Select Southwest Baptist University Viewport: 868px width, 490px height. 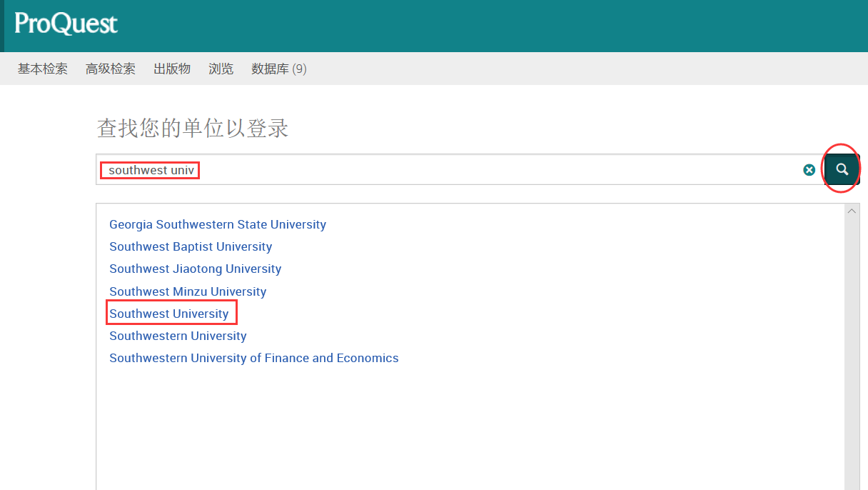[191, 246]
